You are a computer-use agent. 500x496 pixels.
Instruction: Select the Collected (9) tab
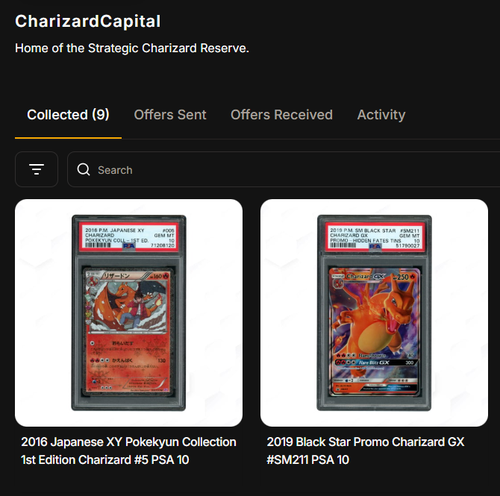(x=68, y=115)
